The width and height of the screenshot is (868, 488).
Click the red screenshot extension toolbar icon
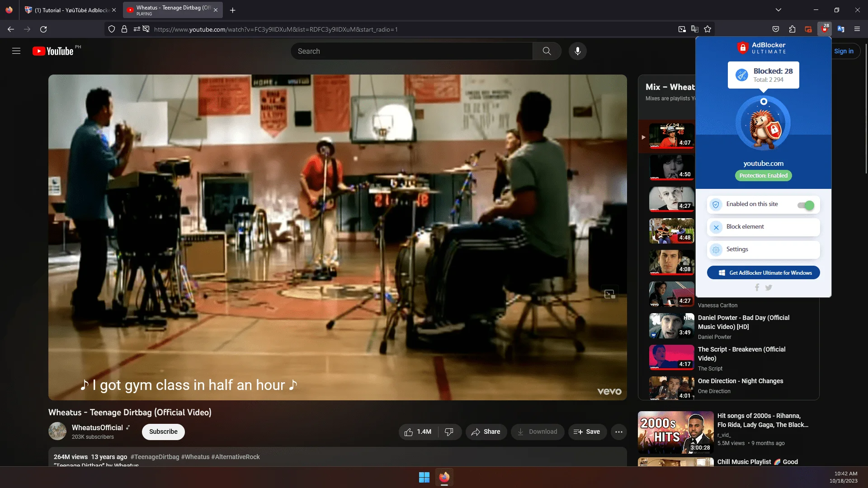point(808,29)
